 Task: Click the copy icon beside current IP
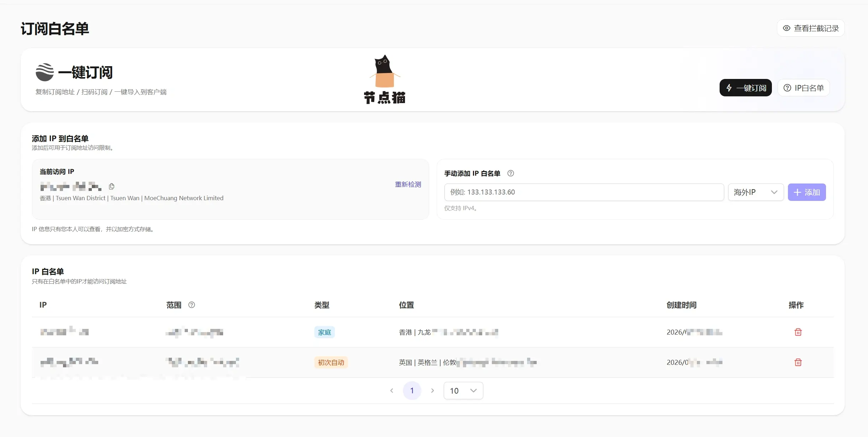(111, 186)
